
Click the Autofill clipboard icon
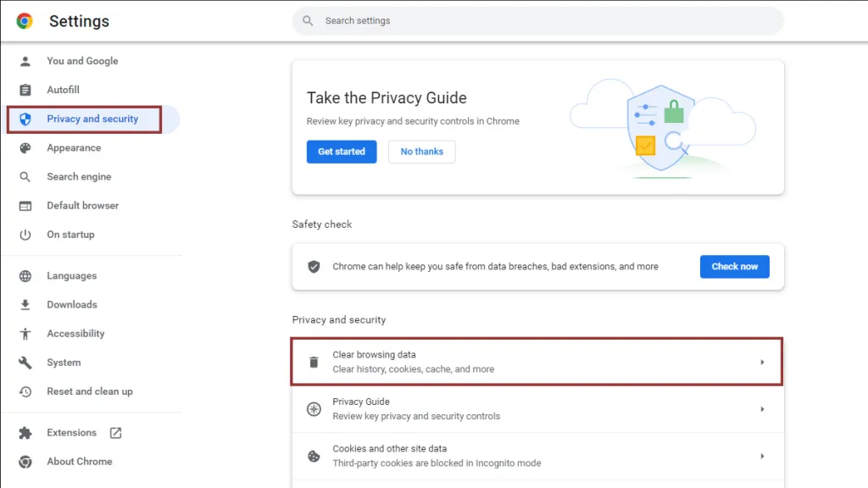pos(25,90)
